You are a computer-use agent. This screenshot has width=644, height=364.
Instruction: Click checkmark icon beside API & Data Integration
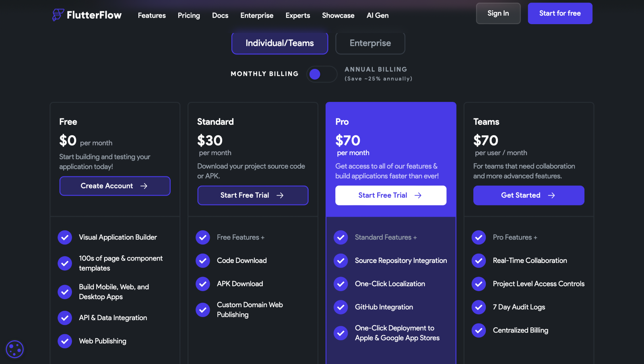click(x=65, y=318)
